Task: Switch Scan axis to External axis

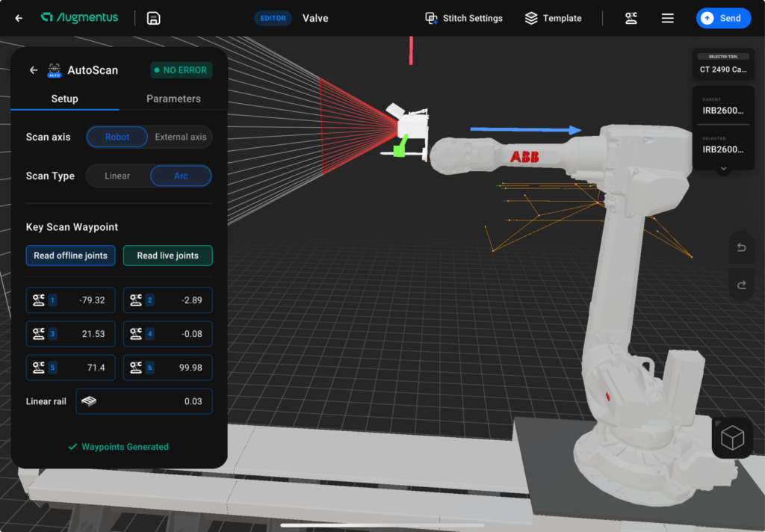Action: tap(180, 137)
